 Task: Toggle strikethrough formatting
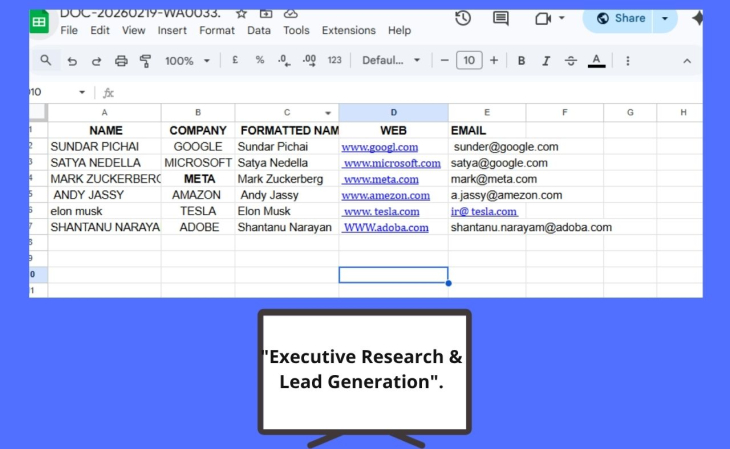[x=571, y=61]
